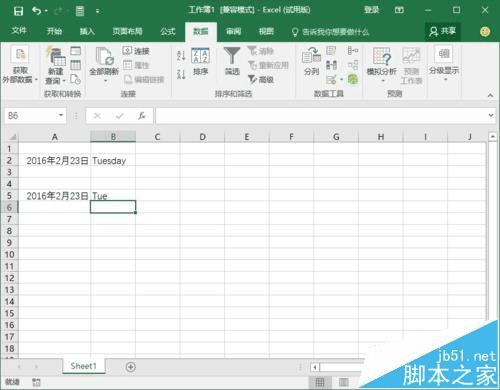Screen dimensions: 500x390
Task: Click Text to Columns (分列)
Action: [311, 61]
